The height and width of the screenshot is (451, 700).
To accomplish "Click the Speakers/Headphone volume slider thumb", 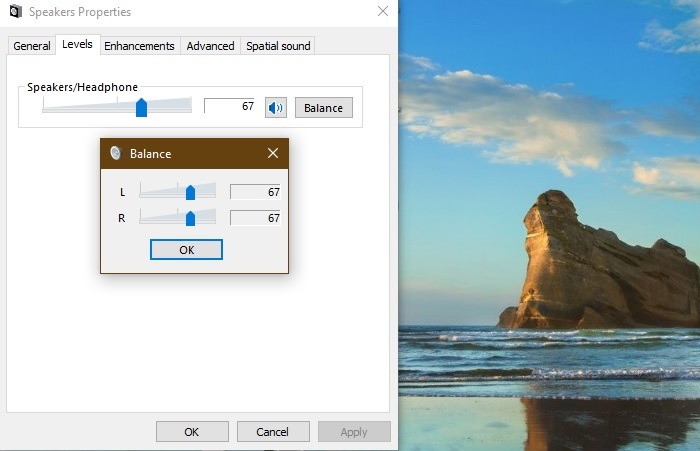I will (142, 108).
